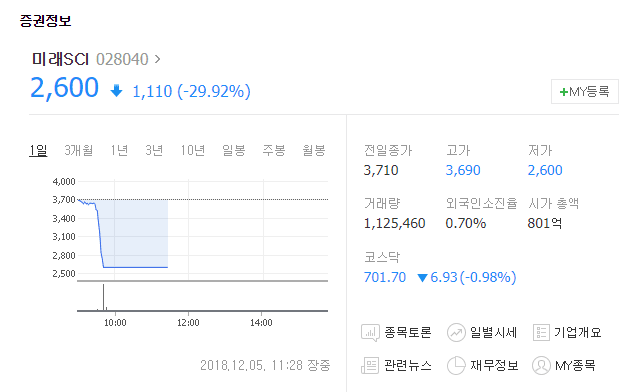Select the 1년 chart period tab
Image resolution: width=641 pixels, height=392 pixels.
tap(119, 150)
